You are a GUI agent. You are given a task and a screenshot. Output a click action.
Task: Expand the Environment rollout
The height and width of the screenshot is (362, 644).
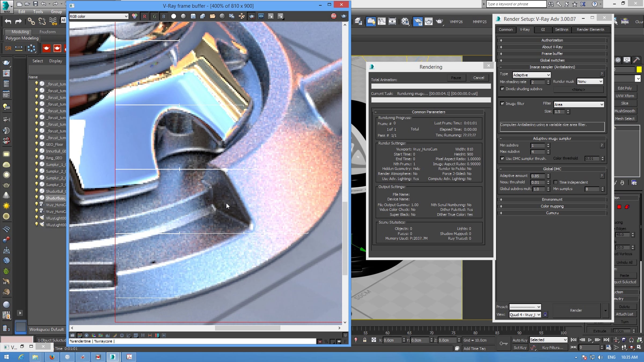552,200
